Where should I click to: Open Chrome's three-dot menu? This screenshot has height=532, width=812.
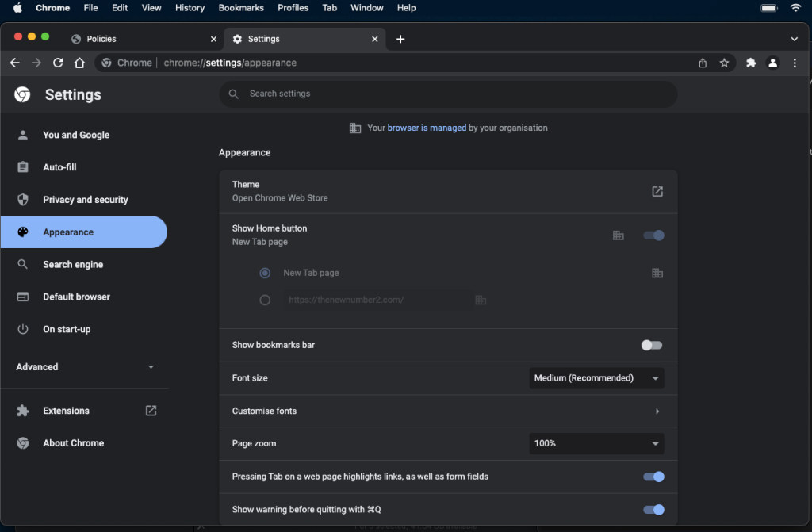click(x=795, y=63)
